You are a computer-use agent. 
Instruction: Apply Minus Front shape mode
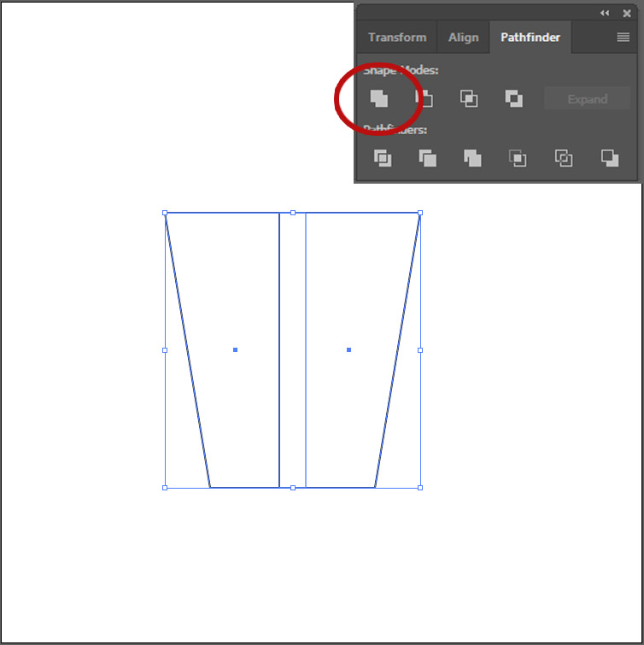point(424,99)
